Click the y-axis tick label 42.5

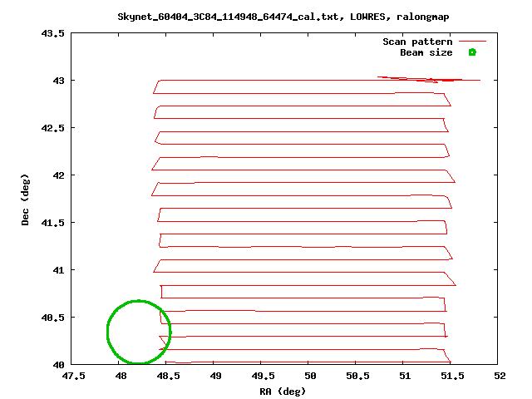coord(52,128)
